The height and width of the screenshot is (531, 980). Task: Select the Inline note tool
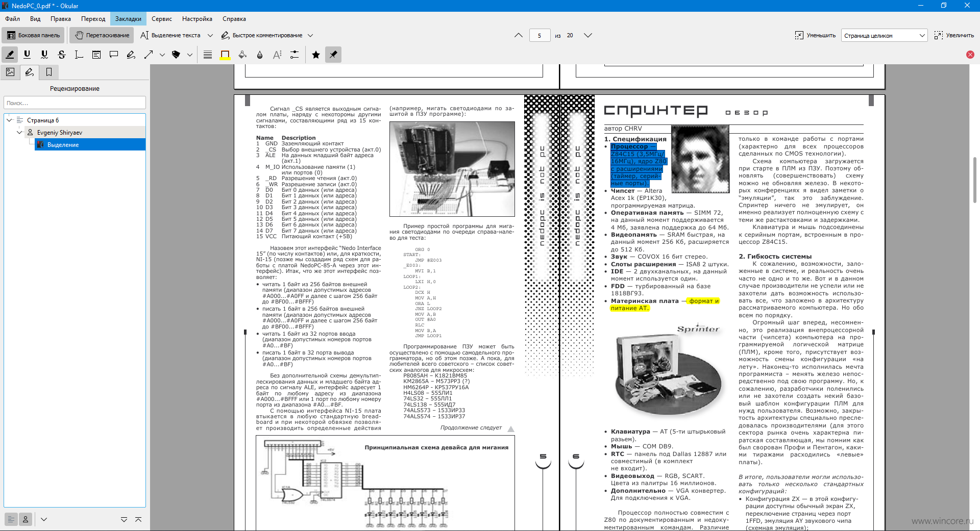coord(96,55)
